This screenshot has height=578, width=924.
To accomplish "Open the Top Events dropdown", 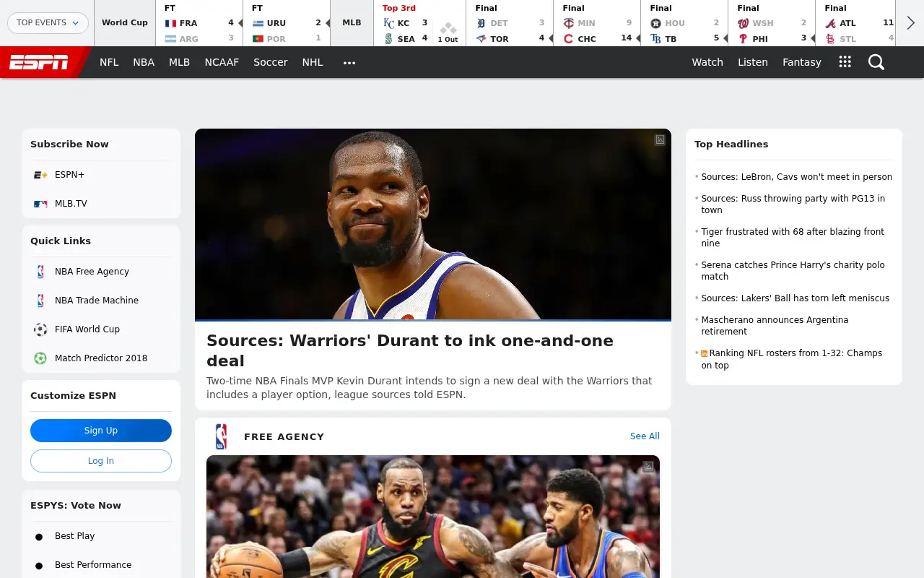I will [x=48, y=22].
